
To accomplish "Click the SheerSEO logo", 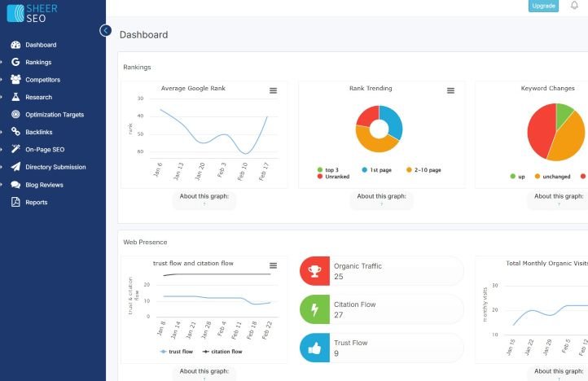I will (x=33, y=14).
